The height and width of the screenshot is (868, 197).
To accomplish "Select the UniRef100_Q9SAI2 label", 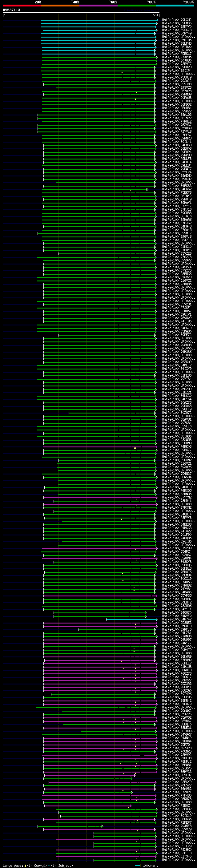I will pos(177,81).
